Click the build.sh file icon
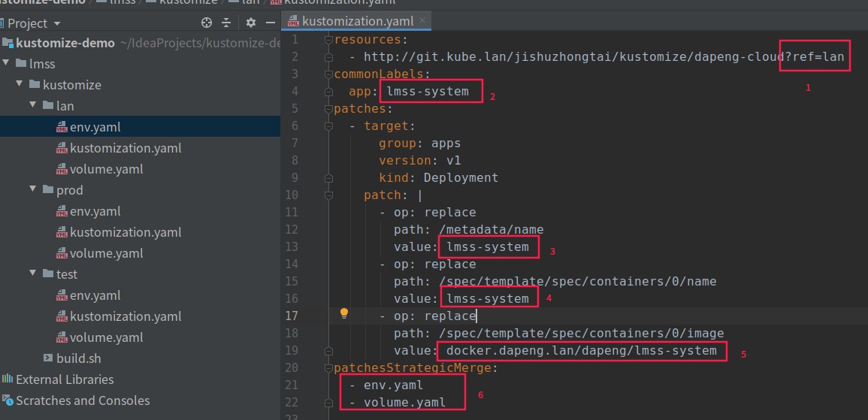The width and height of the screenshot is (868, 420). click(47, 358)
